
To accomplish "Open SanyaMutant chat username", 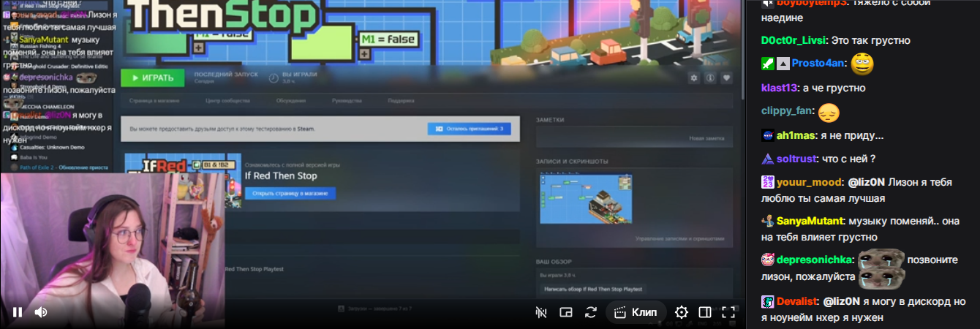I will pos(810,221).
